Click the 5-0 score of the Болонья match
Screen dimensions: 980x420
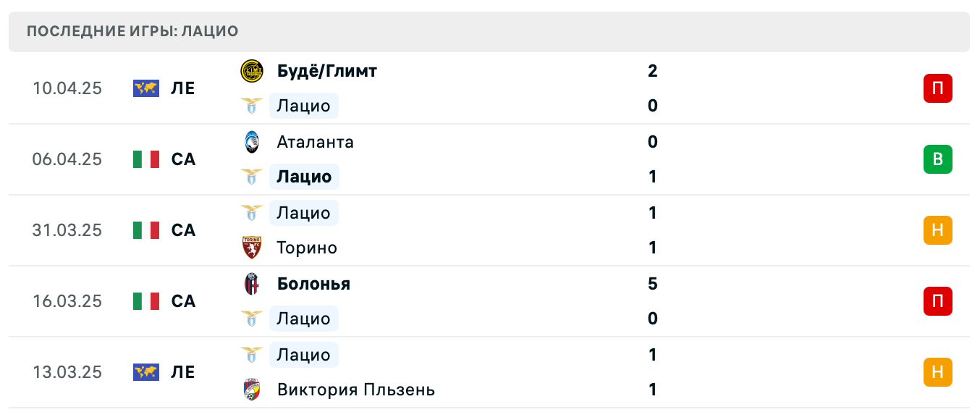[653, 301]
